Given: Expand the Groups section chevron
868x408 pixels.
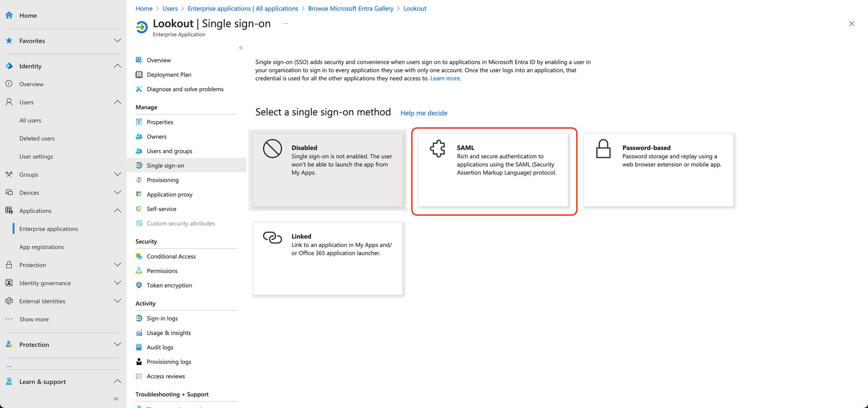Looking at the screenshot, I should tap(117, 174).
